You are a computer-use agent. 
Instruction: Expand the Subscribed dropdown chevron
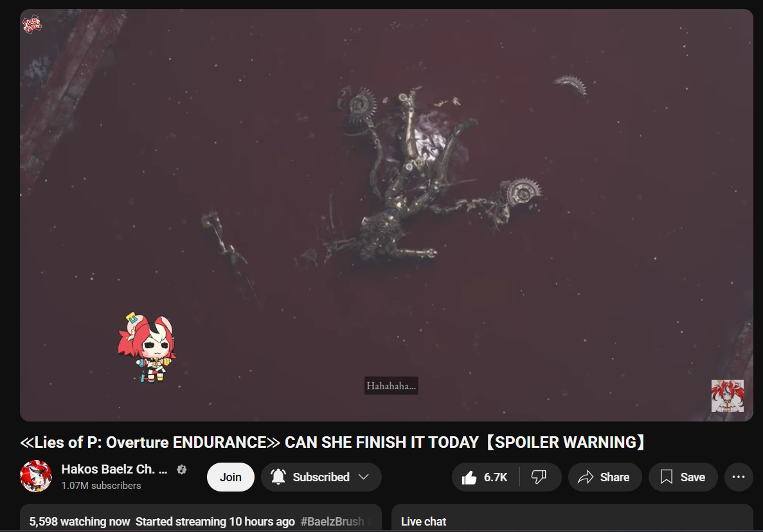point(363,477)
